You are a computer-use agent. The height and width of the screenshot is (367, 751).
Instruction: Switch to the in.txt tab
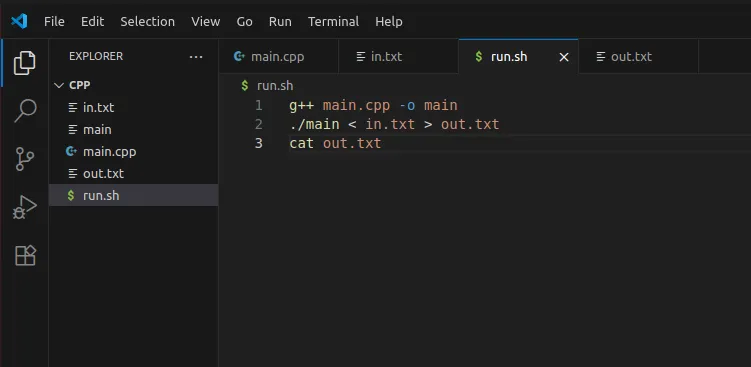coord(398,57)
